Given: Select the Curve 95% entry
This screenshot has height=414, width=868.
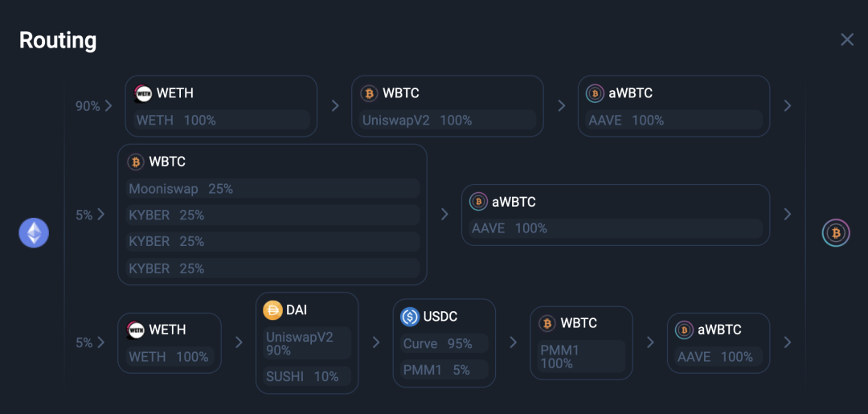Looking at the screenshot, I should [x=444, y=344].
